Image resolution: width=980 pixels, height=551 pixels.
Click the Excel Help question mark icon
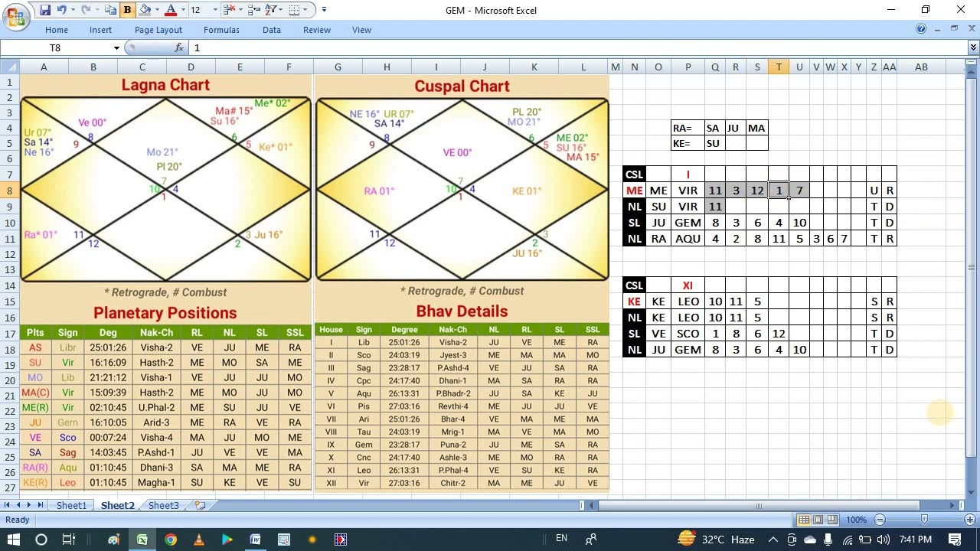[921, 29]
